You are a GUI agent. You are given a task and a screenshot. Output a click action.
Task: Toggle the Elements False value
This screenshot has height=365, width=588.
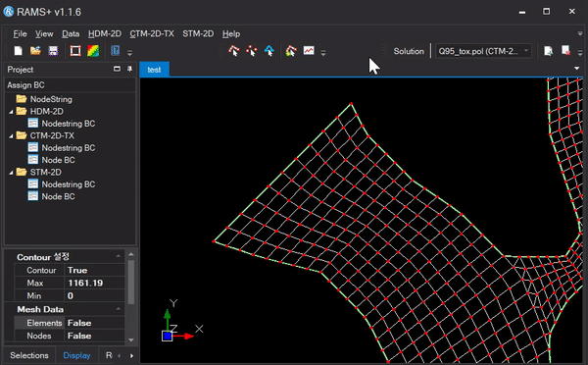pyautogui.click(x=95, y=323)
